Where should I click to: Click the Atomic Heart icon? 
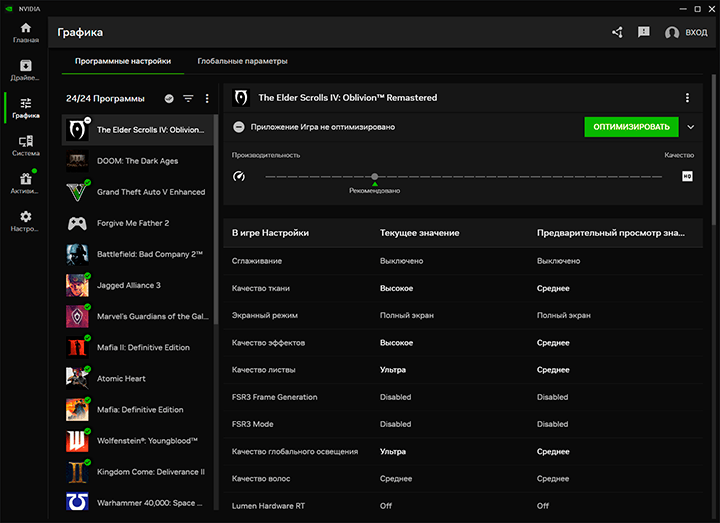click(77, 378)
